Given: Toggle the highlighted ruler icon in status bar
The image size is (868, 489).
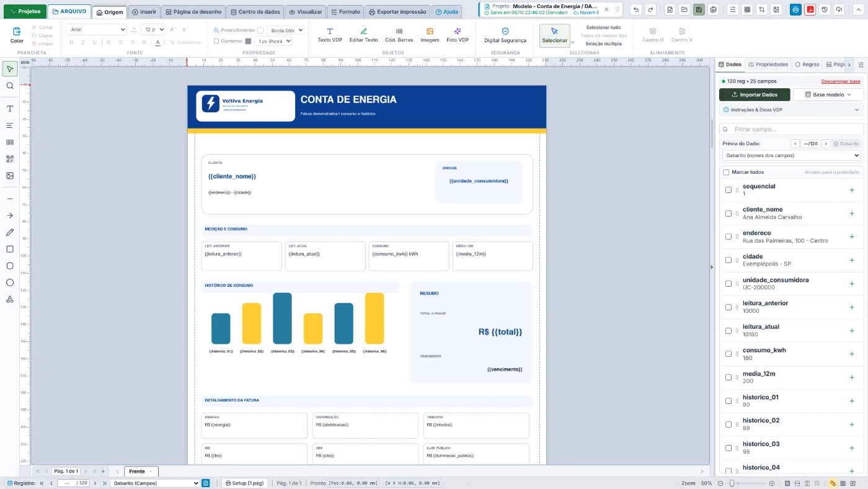Looking at the screenshot, I should click(833, 483).
